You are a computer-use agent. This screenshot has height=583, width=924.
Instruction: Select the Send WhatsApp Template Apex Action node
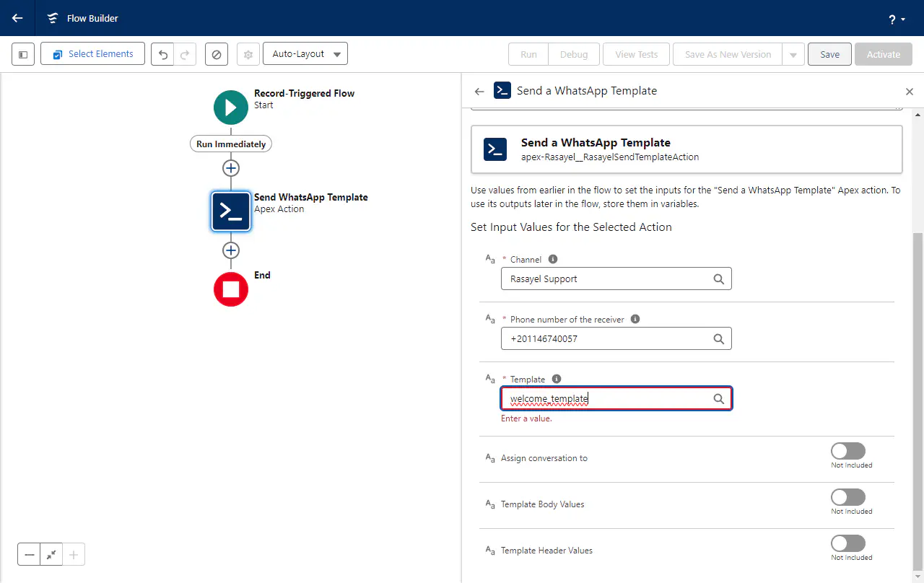click(x=231, y=211)
